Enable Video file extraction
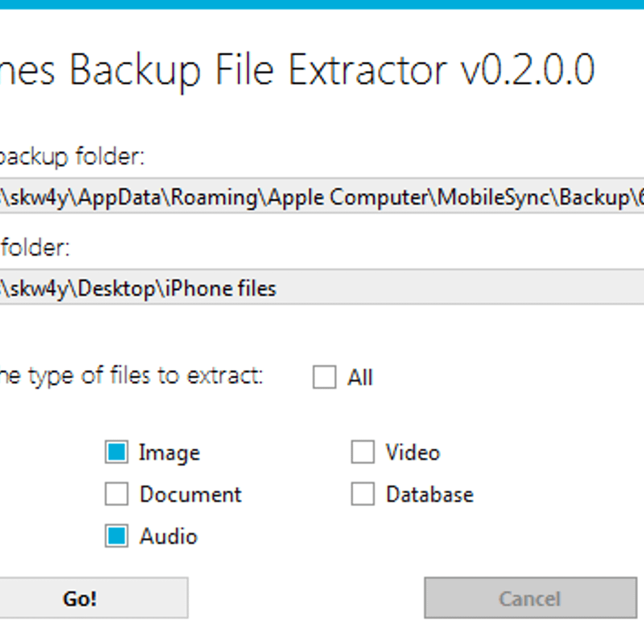 [x=362, y=452]
